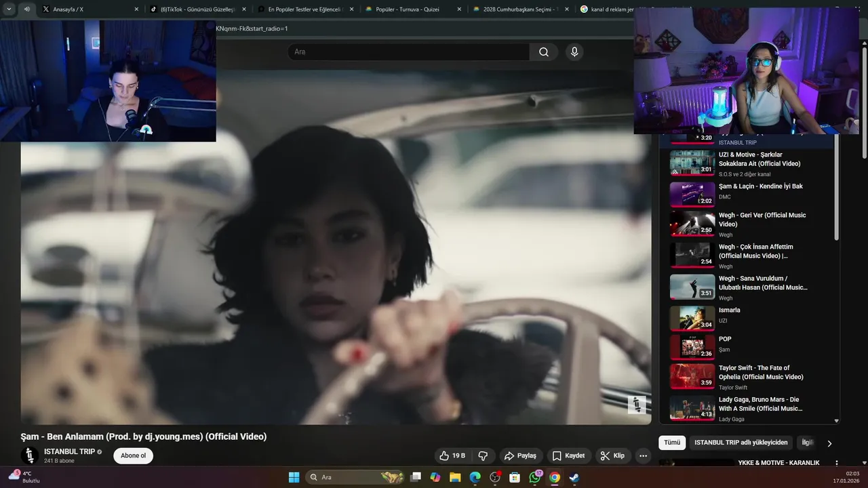The width and height of the screenshot is (868, 488).
Task: Close the En Popüler Testler tab
Action: 352,9
